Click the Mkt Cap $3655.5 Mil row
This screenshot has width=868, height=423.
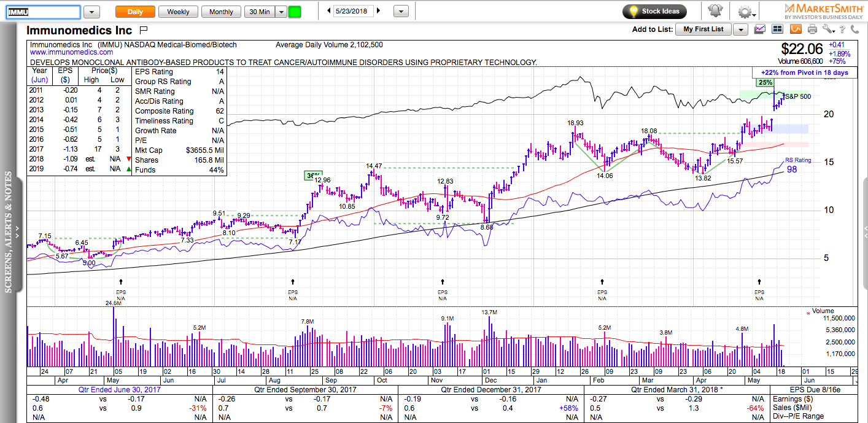(180, 150)
